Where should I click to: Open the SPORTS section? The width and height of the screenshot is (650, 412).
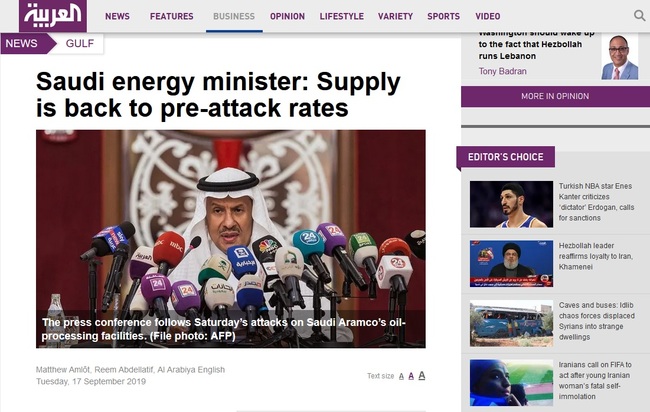pos(444,16)
